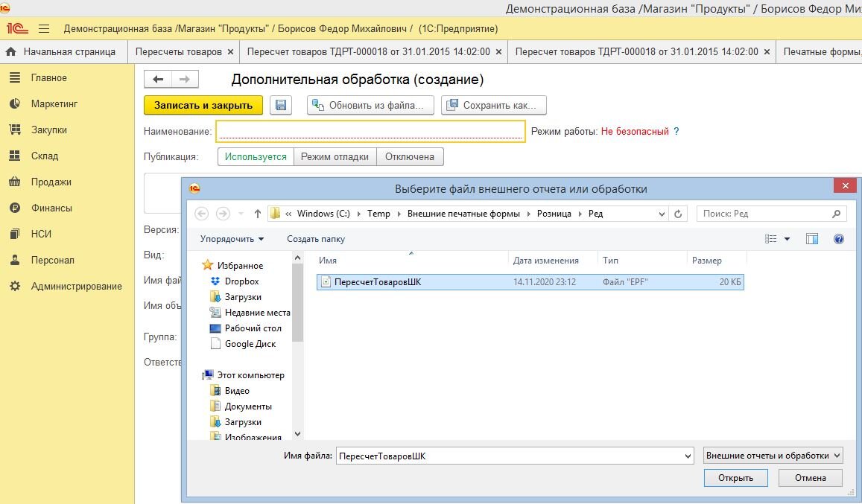
Task: Open file dialog help icon
Action: pyautogui.click(x=839, y=238)
